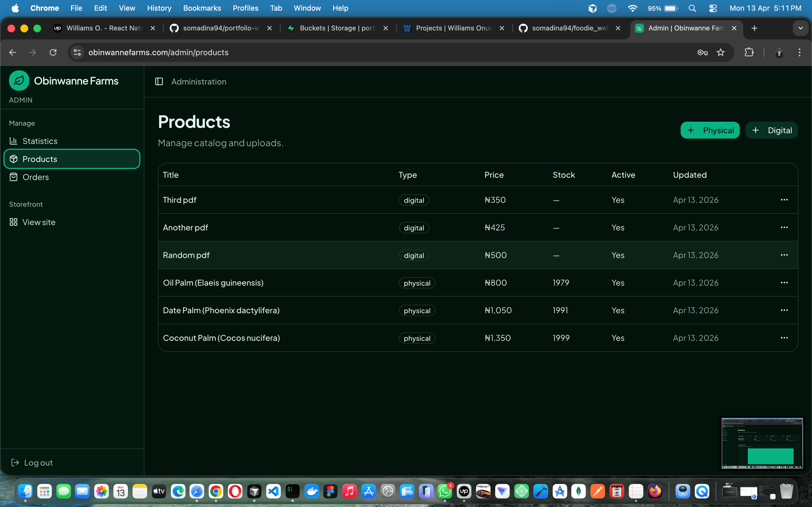
Task: Click the site info icon in the address bar
Action: [77, 52]
